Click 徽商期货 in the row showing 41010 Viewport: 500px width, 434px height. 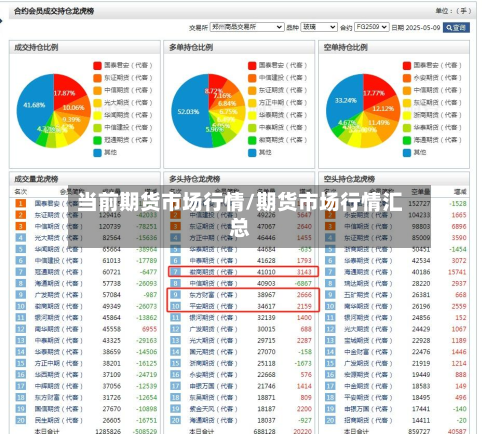pos(213,272)
